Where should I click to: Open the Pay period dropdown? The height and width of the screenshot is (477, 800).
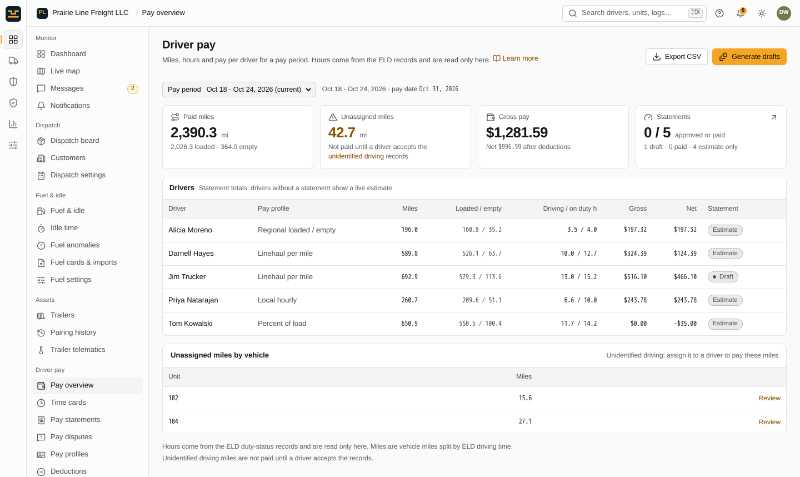pyautogui.click(x=239, y=89)
